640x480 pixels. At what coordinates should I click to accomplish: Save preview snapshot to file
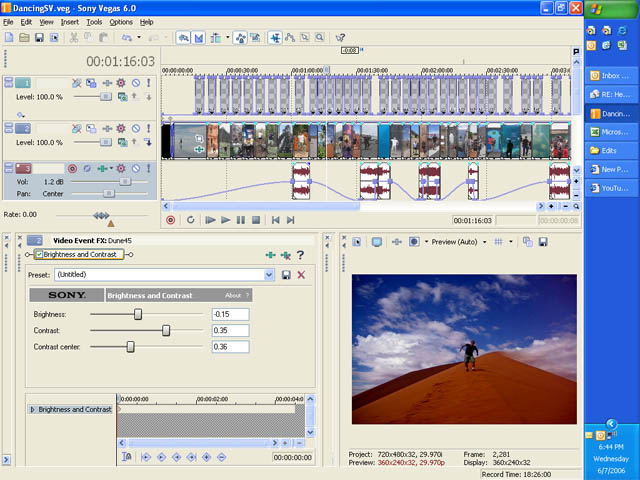pos(541,242)
